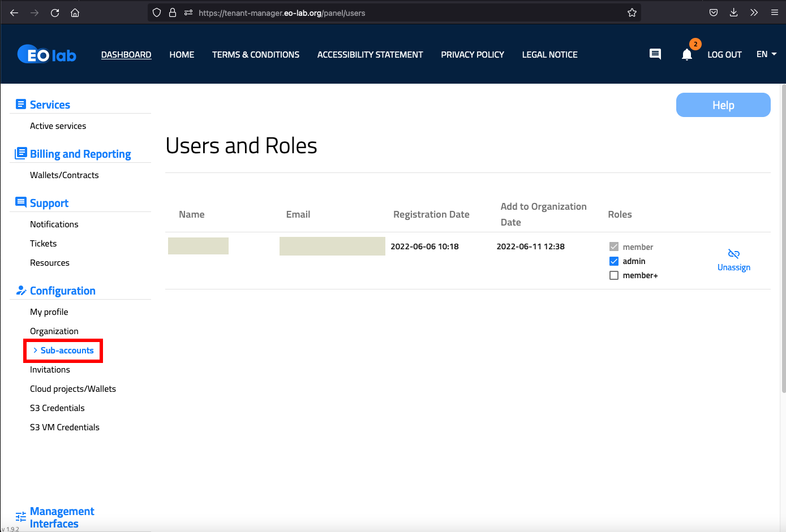Viewport: 786px width, 532px height.
Task: Click the permissions icon in address bar
Action: click(188, 12)
